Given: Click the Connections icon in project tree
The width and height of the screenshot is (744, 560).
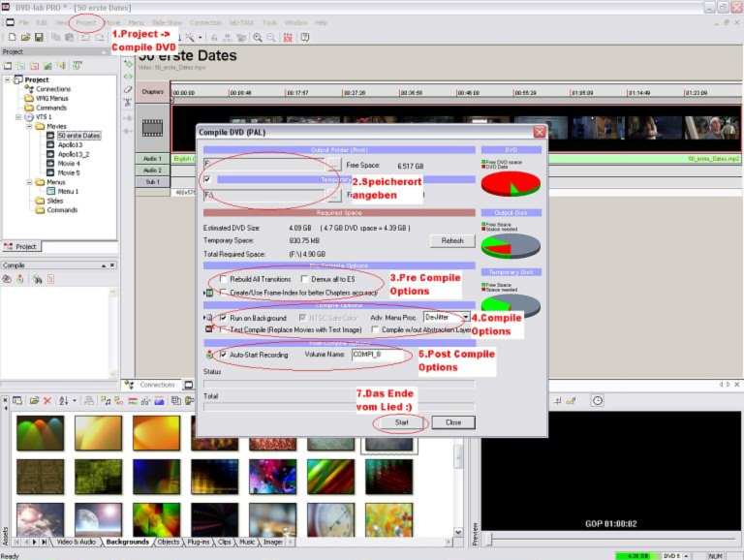Looking at the screenshot, I should point(28,89).
